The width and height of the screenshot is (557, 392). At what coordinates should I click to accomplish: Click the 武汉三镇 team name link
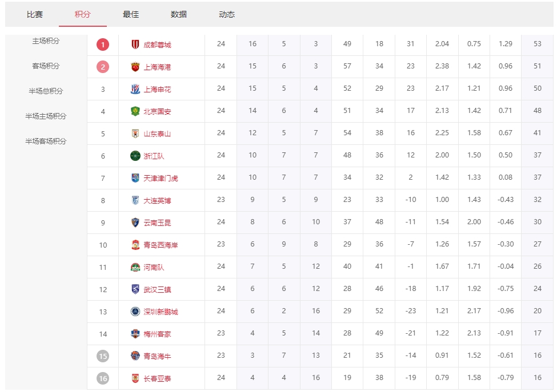click(x=157, y=290)
